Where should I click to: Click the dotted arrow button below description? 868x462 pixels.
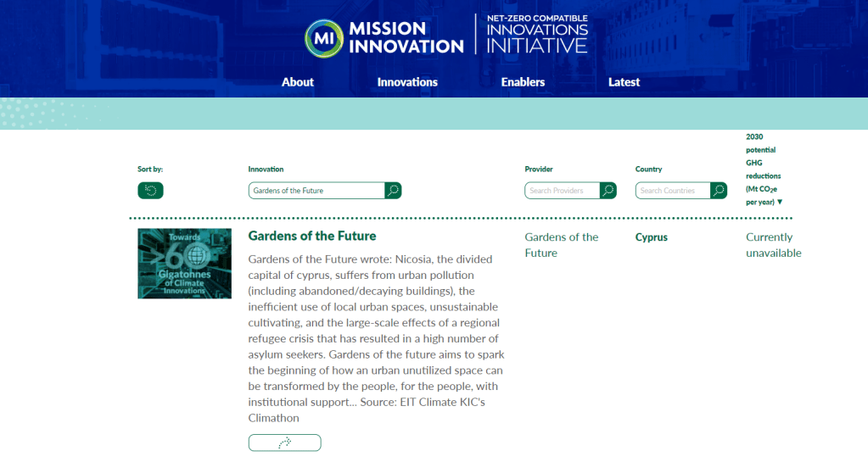point(284,443)
